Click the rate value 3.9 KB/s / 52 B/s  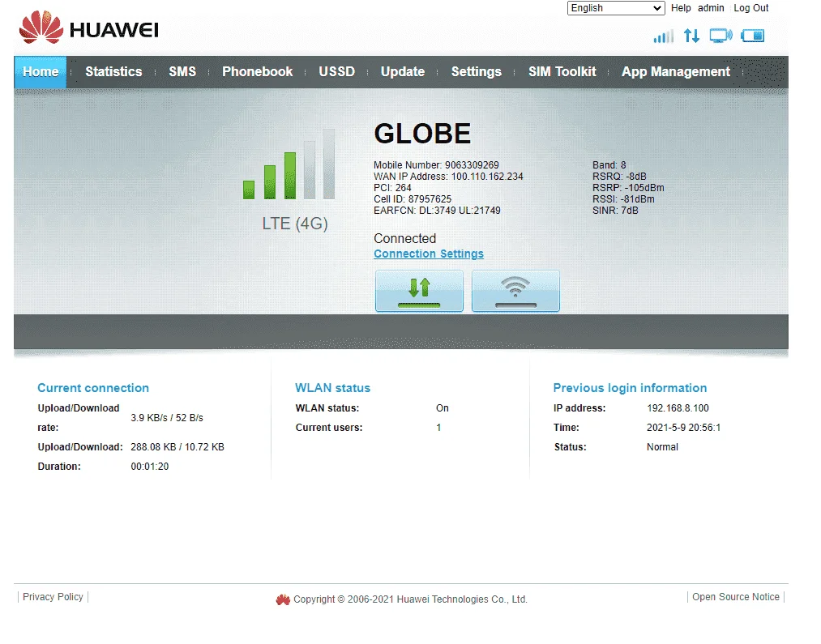point(166,418)
